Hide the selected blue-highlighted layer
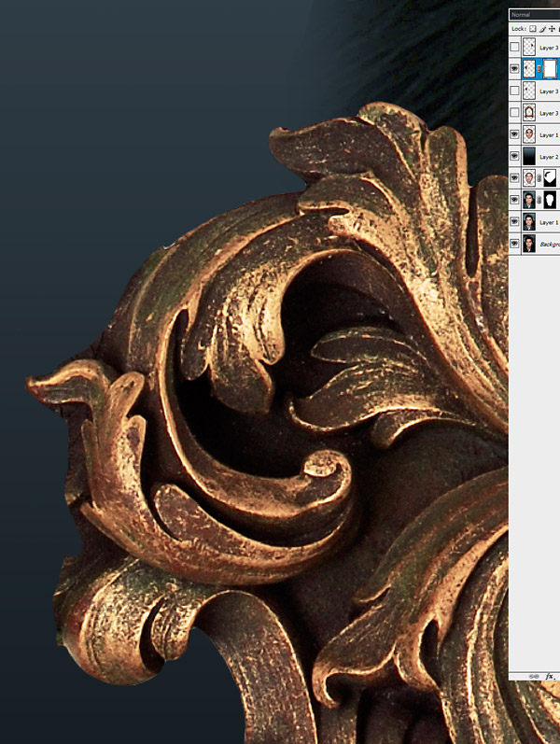Image resolution: width=560 pixels, height=744 pixels. click(x=514, y=69)
